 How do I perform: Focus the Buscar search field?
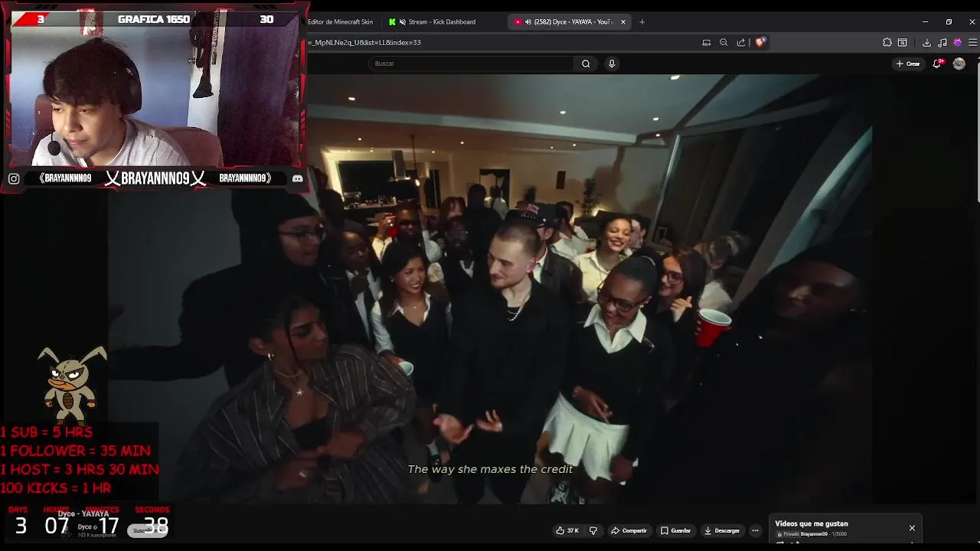pos(472,64)
